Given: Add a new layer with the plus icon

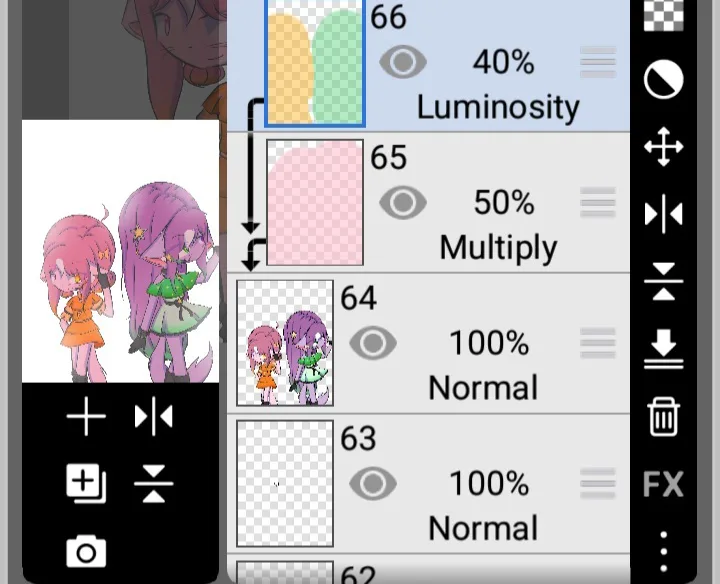Looking at the screenshot, I should click(x=86, y=416).
